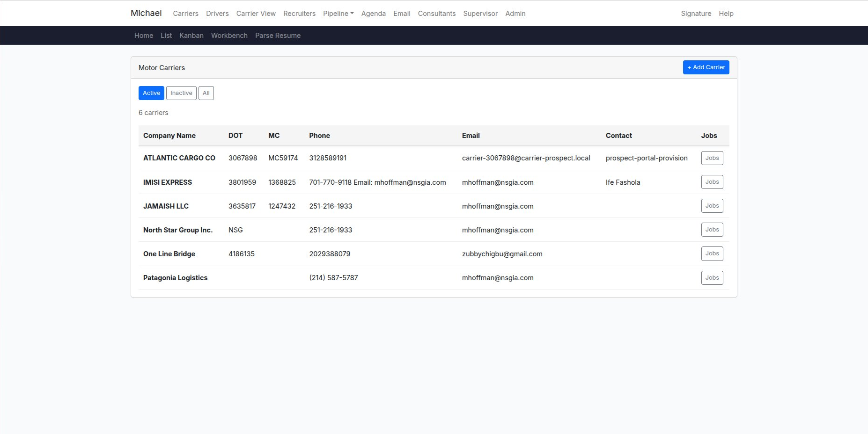Open Jobs for One Line Bridge
Viewport: 868px width, 434px height.
(712, 253)
